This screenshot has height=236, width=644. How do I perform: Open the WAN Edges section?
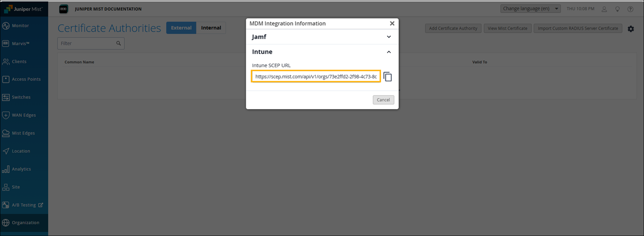coord(23,115)
